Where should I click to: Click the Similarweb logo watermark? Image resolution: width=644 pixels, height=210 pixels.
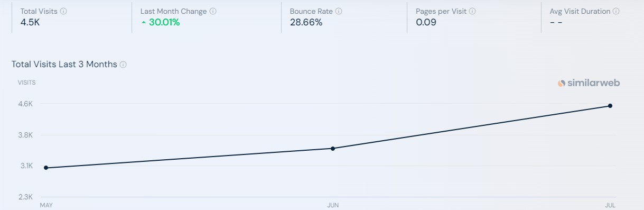coord(589,83)
